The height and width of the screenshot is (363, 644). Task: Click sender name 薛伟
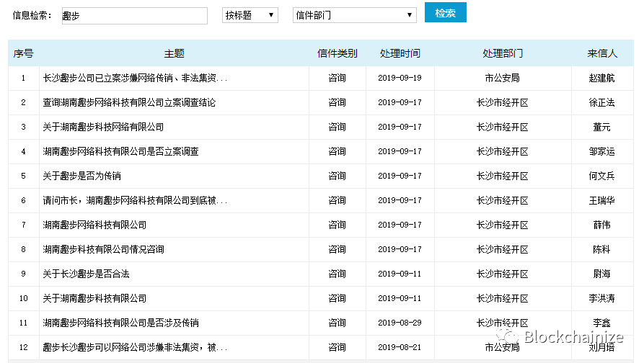(601, 225)
